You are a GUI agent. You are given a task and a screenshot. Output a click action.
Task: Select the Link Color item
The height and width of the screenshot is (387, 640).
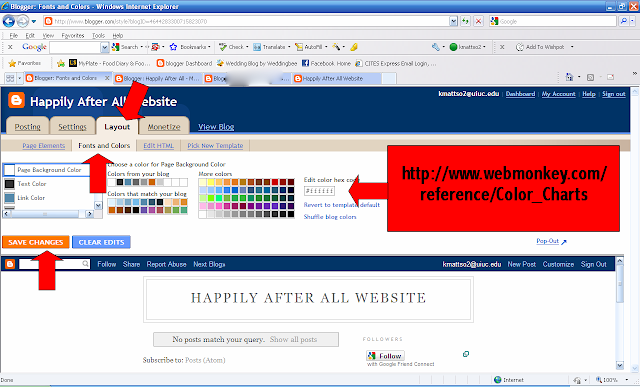pos(47,198)
